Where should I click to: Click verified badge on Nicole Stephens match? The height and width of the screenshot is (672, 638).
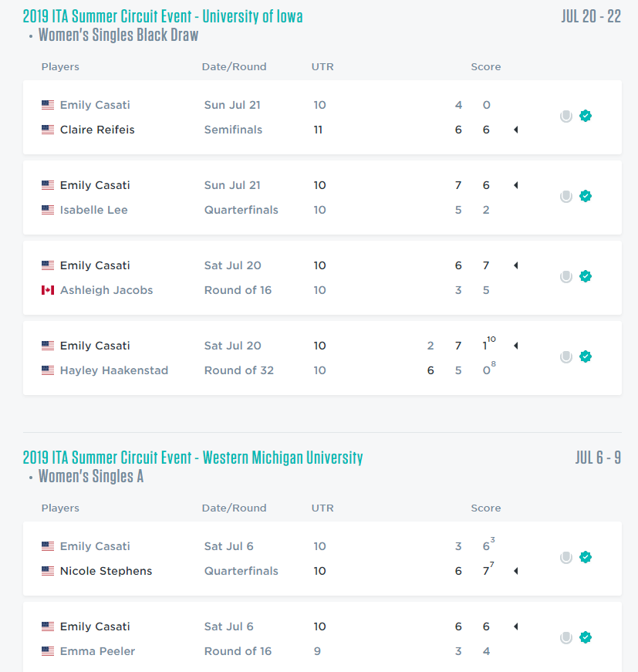pos(586,558)
